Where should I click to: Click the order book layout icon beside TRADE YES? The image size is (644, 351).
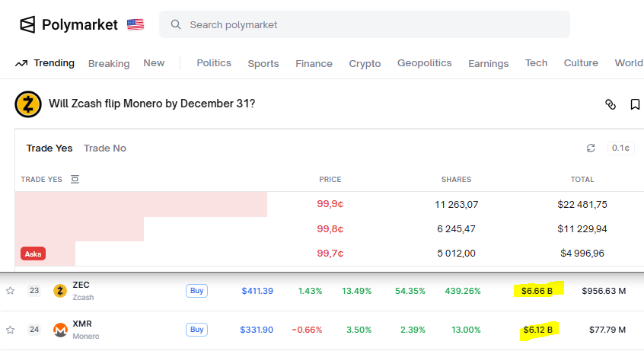click(75, 179)
